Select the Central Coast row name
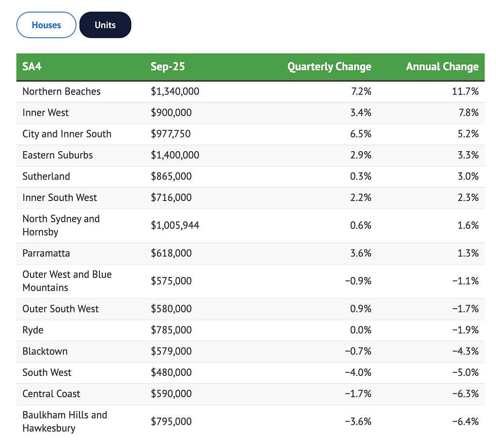The image size is (496, 448). tap(51, 394)
